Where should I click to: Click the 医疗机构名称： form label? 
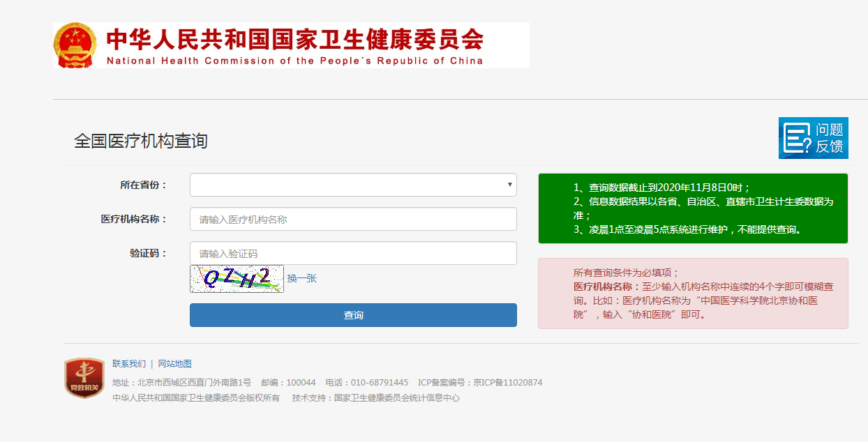134,219
